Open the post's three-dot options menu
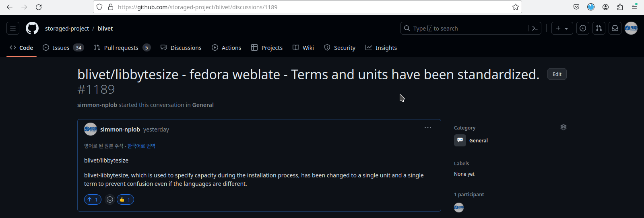The image size is (644, 218). click(428, 128)
